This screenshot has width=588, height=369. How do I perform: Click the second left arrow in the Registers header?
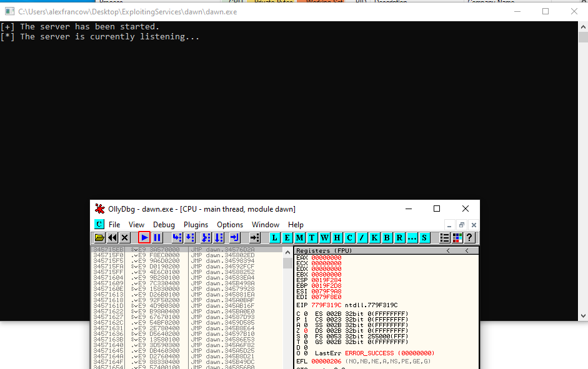pyautogui.click(x=467, y=250)
